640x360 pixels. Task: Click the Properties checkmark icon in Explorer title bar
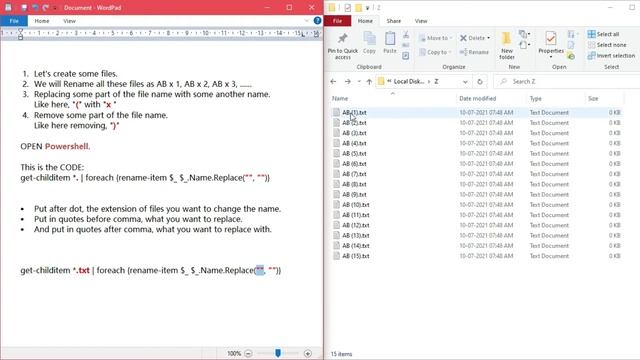(x=347, y=7)
